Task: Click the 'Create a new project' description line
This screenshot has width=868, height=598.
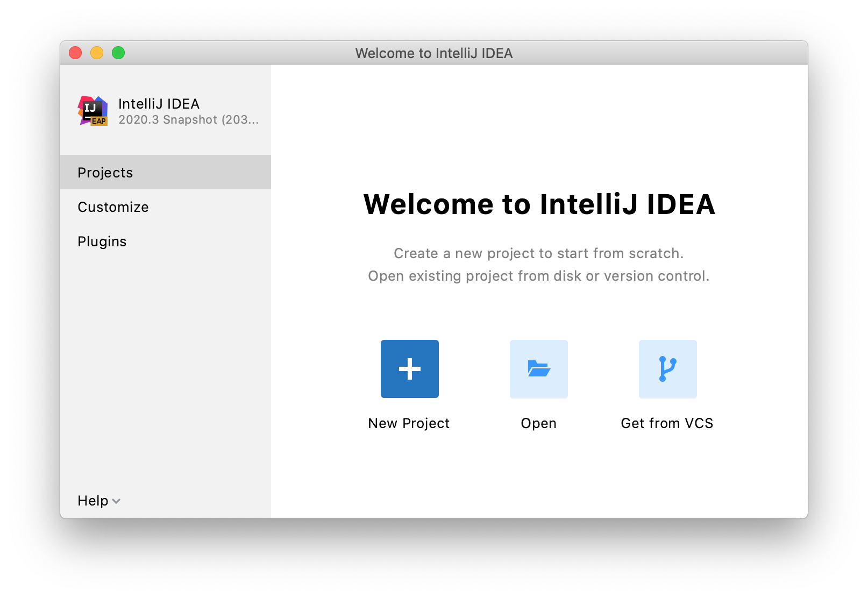Action: (x=538, y=253)
